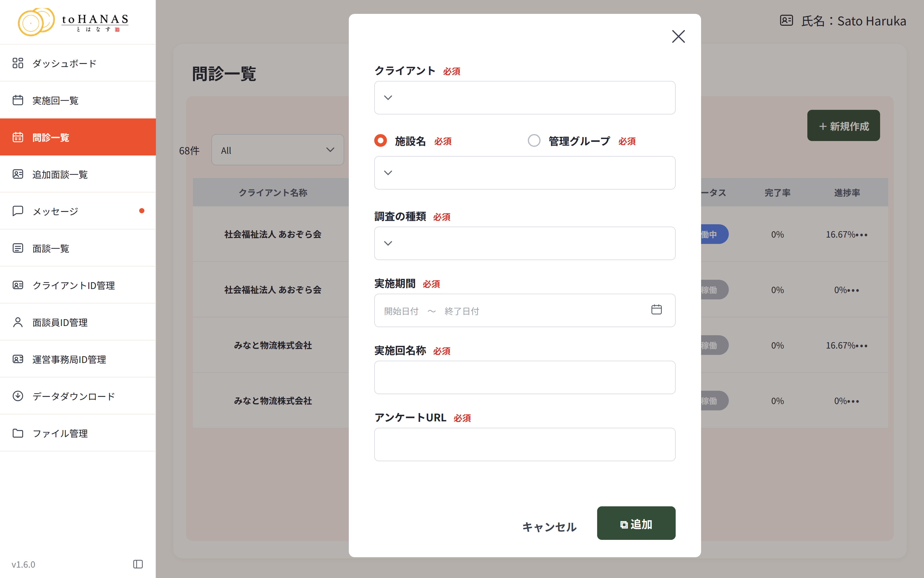Click the v1.6.0 version label
The height and width of the screenshot is (578, 924).
pyautogui.click(x=23, y=565)
